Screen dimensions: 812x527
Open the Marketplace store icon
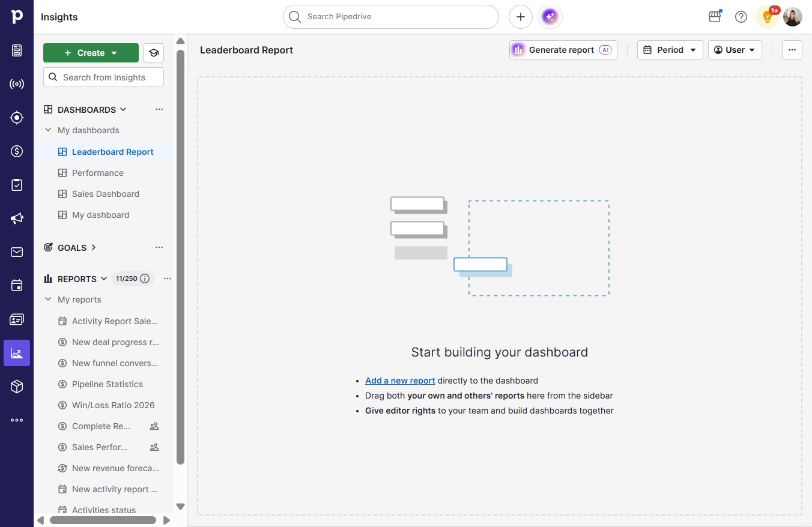coord(715,17)
